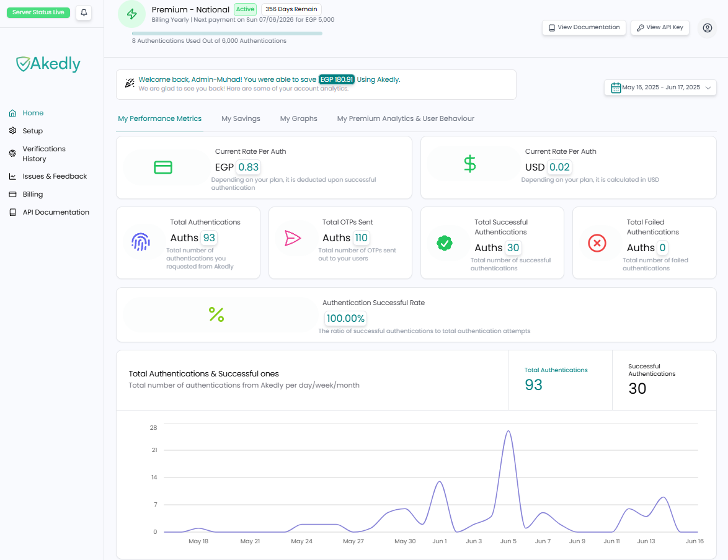The width and height of the screenshot is (728, 560).
Task: Click the 0 failed authentications value
Action: (662, 248)
